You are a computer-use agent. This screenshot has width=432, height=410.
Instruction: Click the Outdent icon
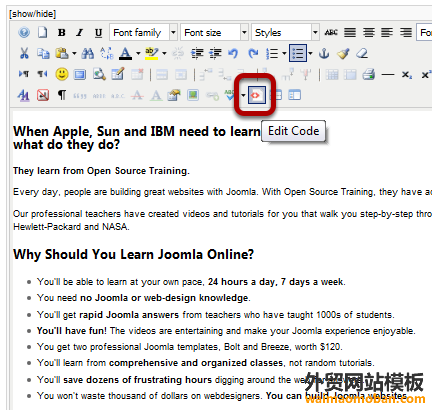(197, 53)
